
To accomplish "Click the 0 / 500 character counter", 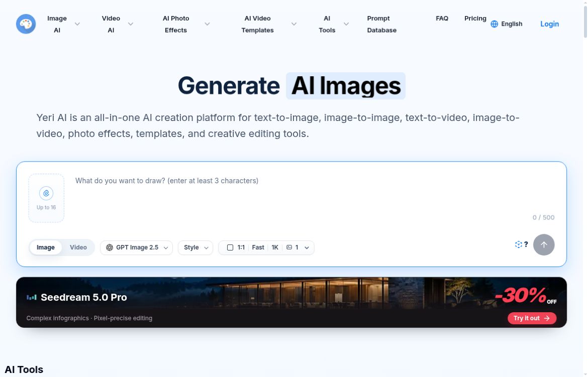I will (543, 217).
